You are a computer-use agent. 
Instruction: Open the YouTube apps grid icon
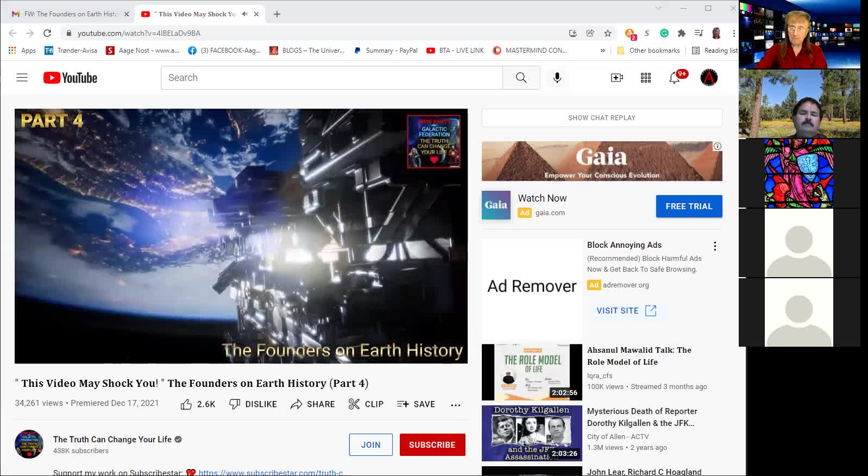pos(646,78)
